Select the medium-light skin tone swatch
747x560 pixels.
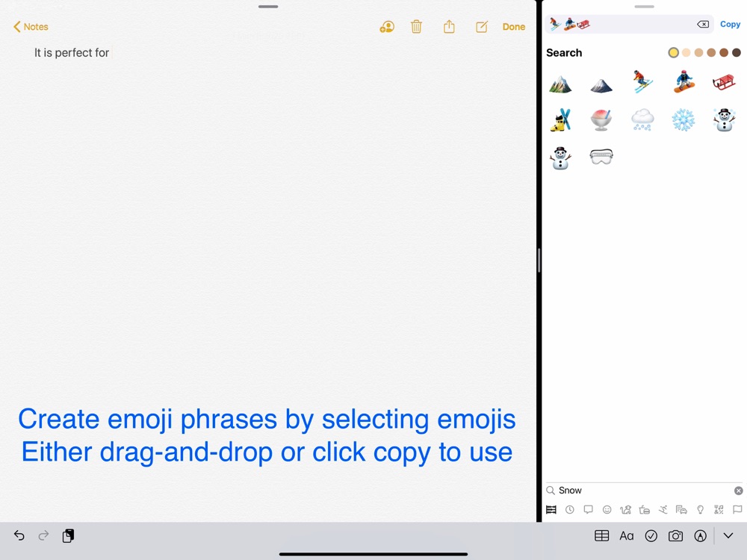click(x=698, y=52)
